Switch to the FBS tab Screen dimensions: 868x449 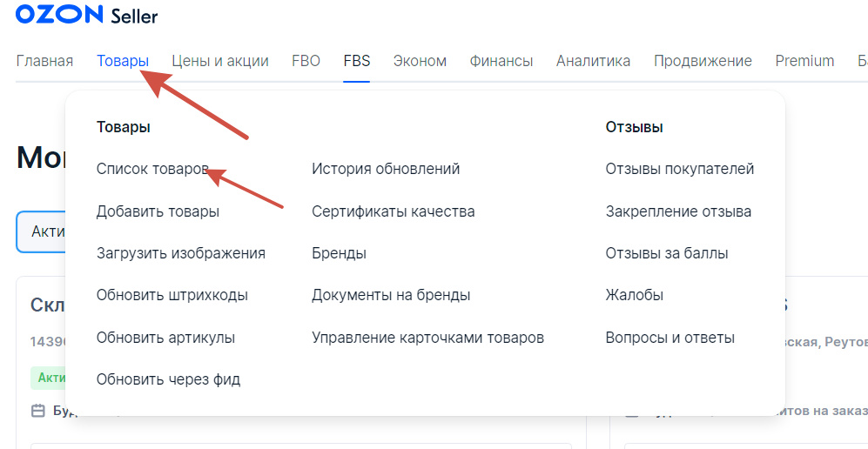356,61
